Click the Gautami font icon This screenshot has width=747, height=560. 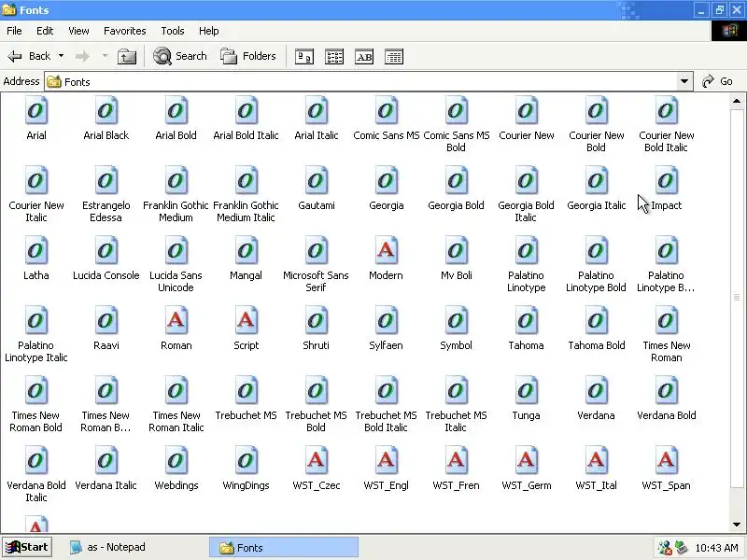coord(317,180)
